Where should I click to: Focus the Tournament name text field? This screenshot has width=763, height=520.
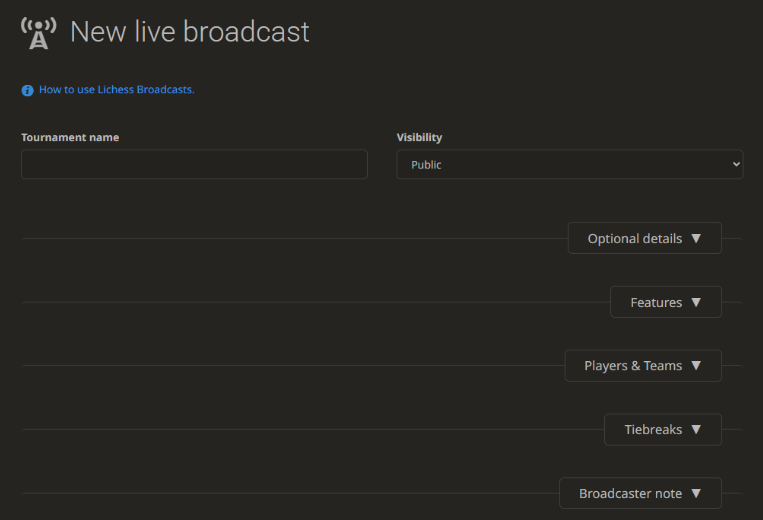tap(194, 165)
